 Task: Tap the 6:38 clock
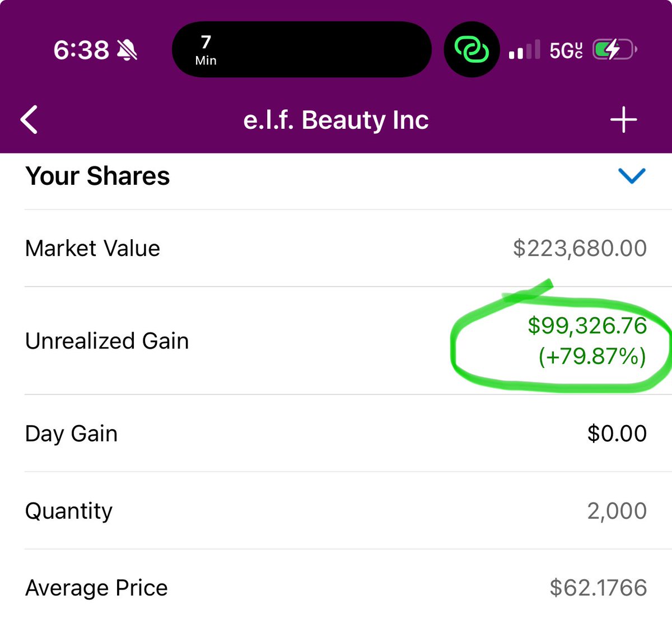coord(81,50)
